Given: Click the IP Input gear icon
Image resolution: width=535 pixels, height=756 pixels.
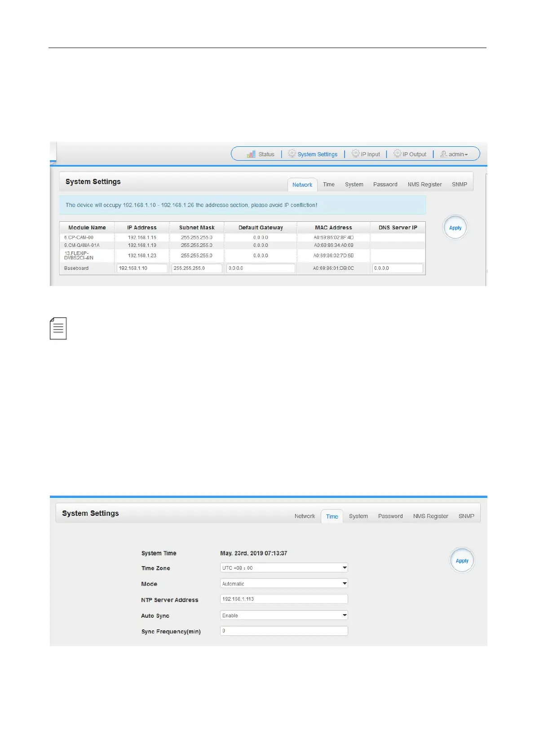Looking at the screenshot, I should point(356,154).
